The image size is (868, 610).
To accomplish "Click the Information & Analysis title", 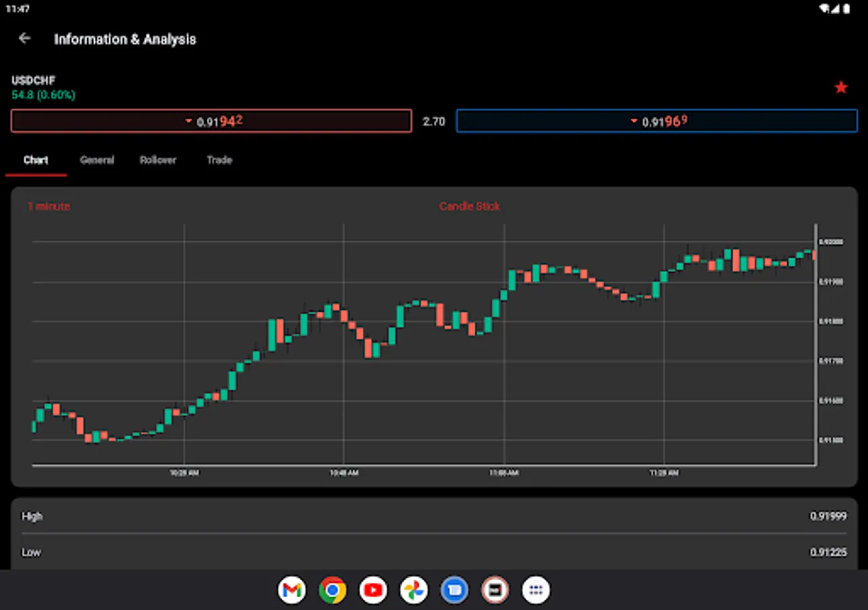I will pyautogui.click(x=125, y=39).
